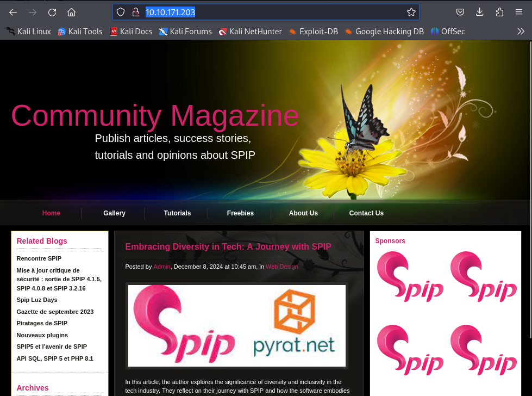Open Mise à jour critique de sécurité link

pyautogui.click(x=59, y=279)
